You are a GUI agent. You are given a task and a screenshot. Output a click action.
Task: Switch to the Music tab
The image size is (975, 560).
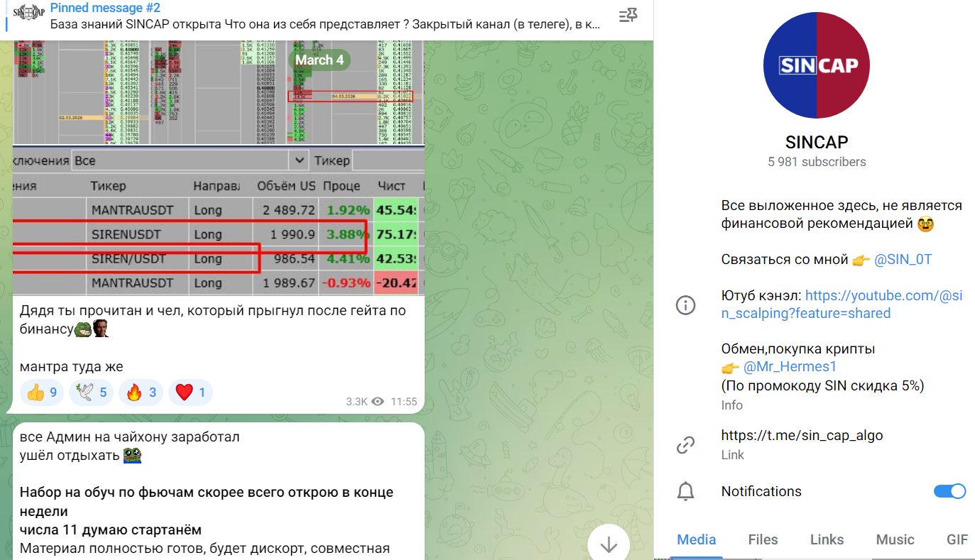pyautogui.click(x=894, y=539)
